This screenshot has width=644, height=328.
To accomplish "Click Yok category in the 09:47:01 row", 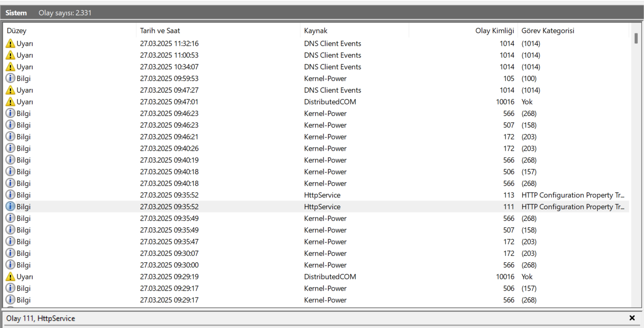I will click(527, 102).
